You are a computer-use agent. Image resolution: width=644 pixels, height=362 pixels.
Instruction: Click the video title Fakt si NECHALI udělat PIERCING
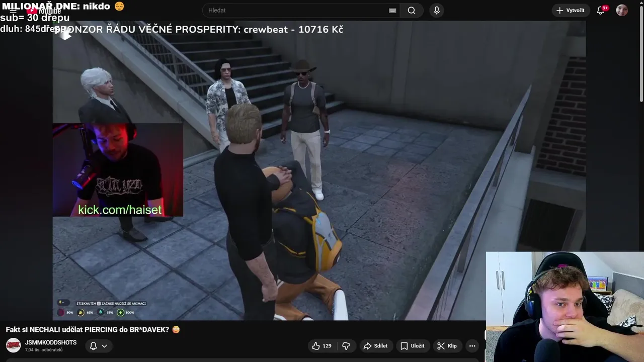pyautogui.click(x=93, y=330)
